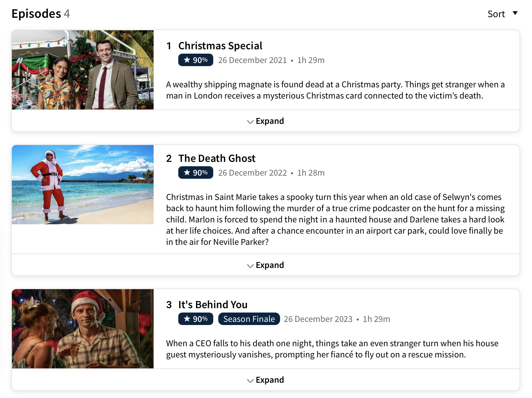Click the 90% star rating for The Death Ghost
Image resolution: width=532 pixels, height=398 pixels.
click(x=196, y=173)
